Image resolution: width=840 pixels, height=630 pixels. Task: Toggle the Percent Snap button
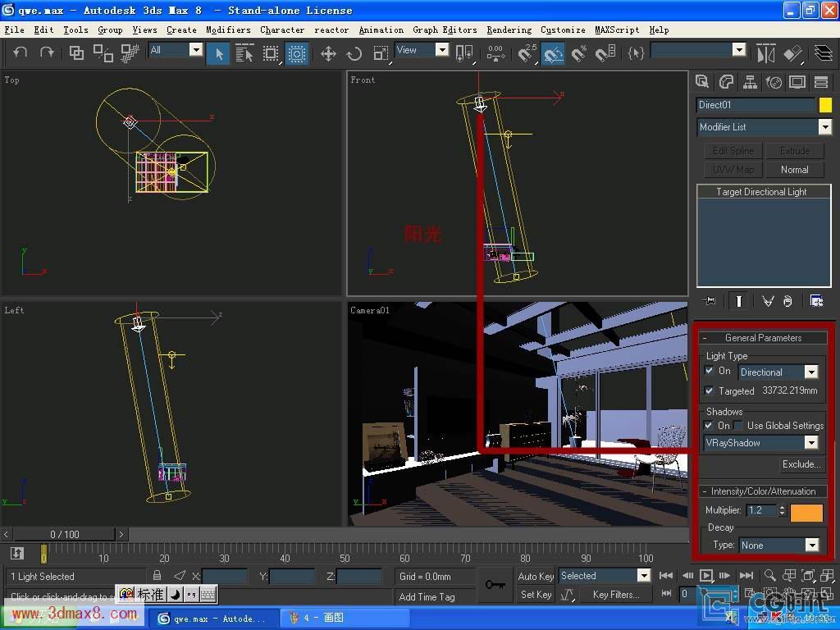point(579,53)
